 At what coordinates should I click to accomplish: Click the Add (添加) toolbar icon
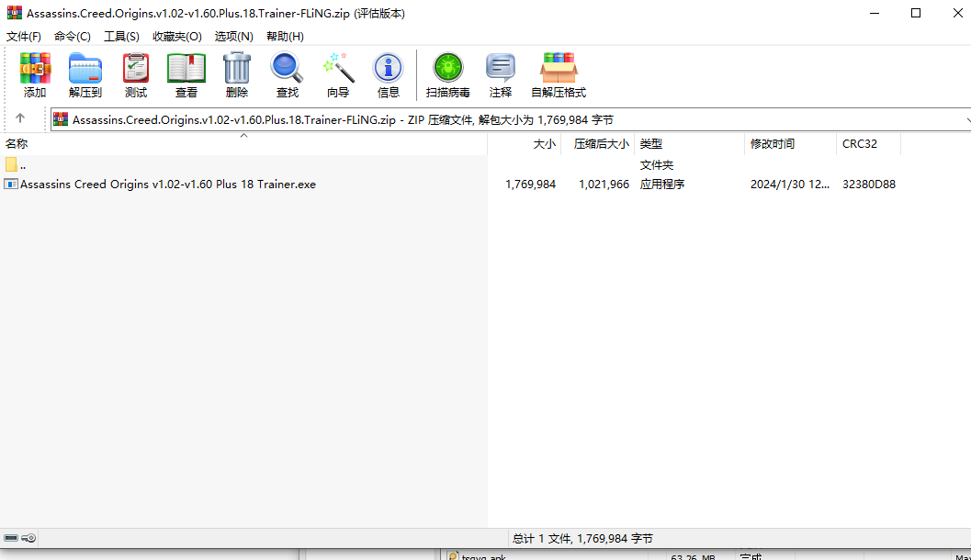click(35, 74)
